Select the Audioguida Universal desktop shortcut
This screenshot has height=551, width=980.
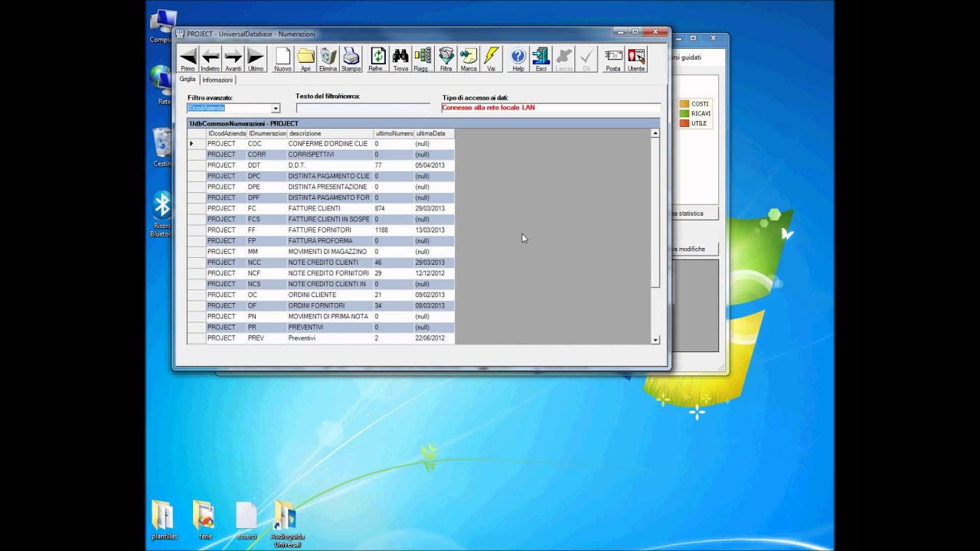pos(286,524)
